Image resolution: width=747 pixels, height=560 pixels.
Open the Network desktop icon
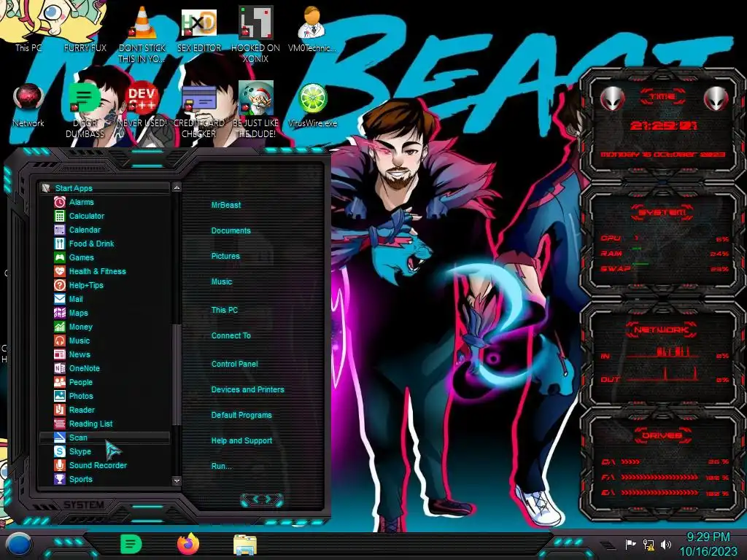tap(28, 105)
